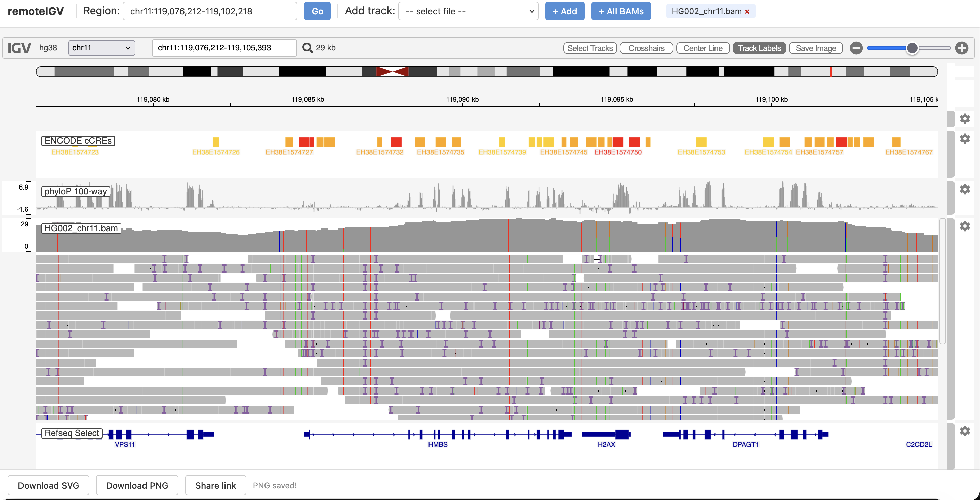Click the Go button

click(317, 11)
